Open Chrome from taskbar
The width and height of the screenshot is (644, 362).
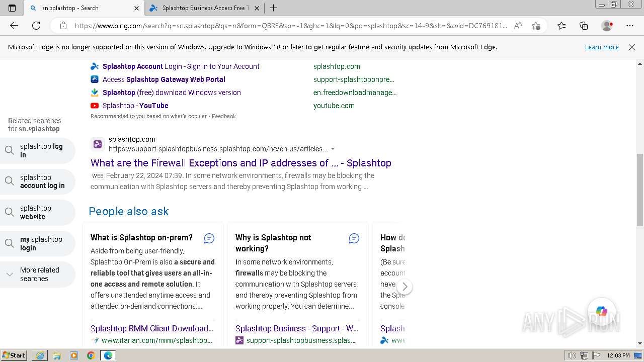coord(91,355)
